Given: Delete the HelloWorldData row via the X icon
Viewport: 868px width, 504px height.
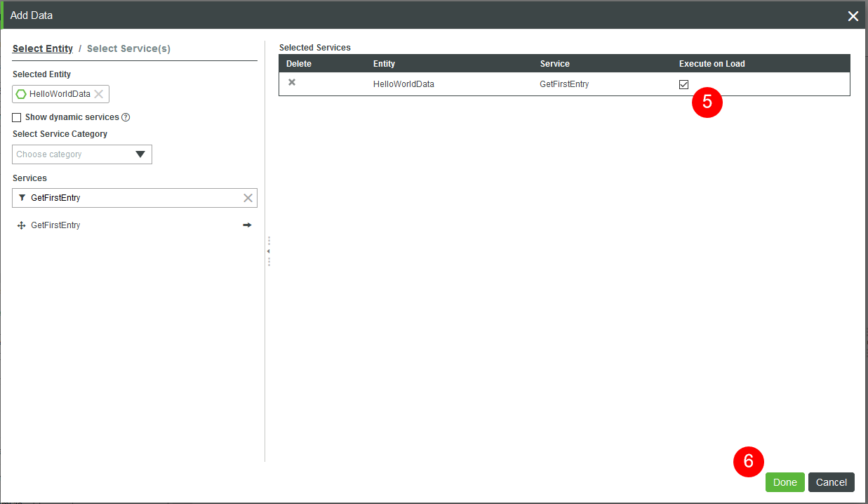Looking at the screenshot, I should point(291,82).
